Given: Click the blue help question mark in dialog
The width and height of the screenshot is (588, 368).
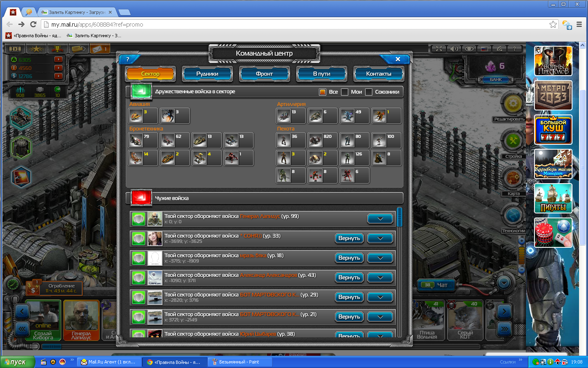Looking at the screenshot, I should point(128,59).
